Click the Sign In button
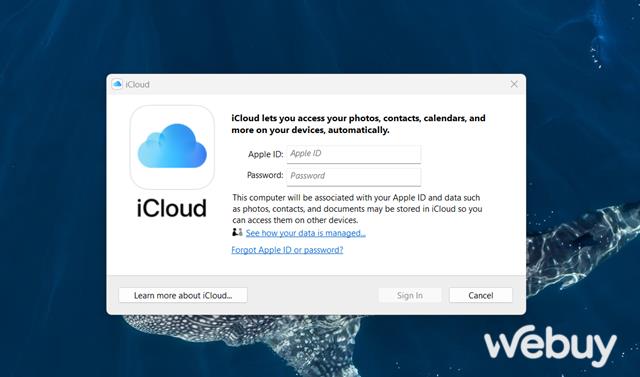The width and height of the screenshot is (640, 377). (410, 295)
